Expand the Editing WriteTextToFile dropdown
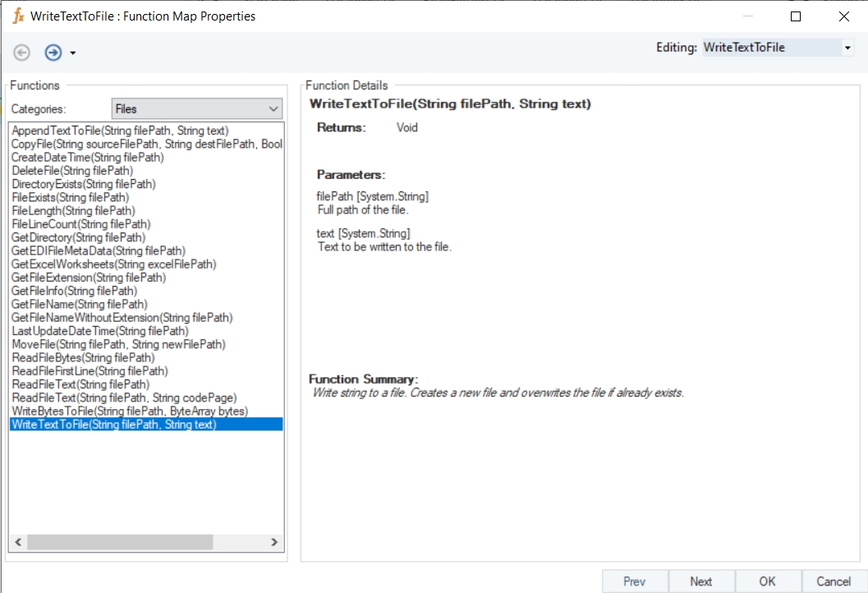 (847, 48)
